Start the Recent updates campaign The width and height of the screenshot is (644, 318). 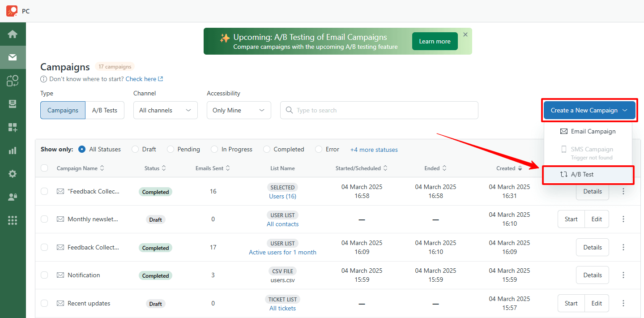coord(571,303)
